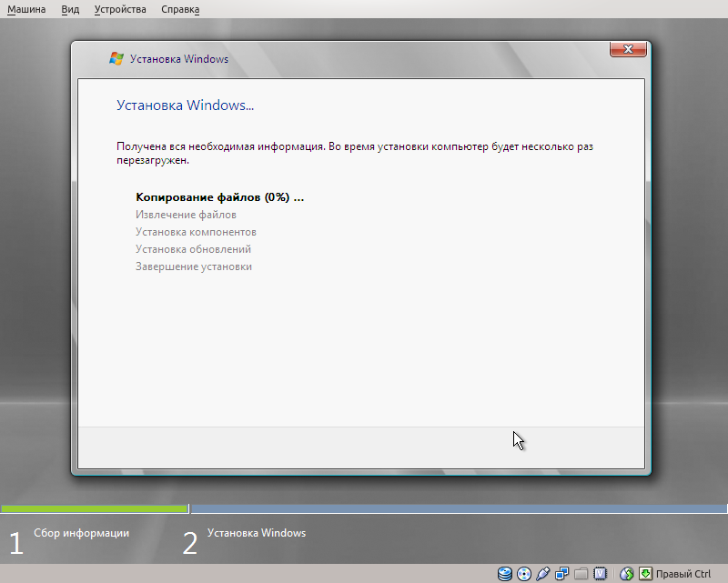
Task: Open the Вид menu
Action: [70, 9]
